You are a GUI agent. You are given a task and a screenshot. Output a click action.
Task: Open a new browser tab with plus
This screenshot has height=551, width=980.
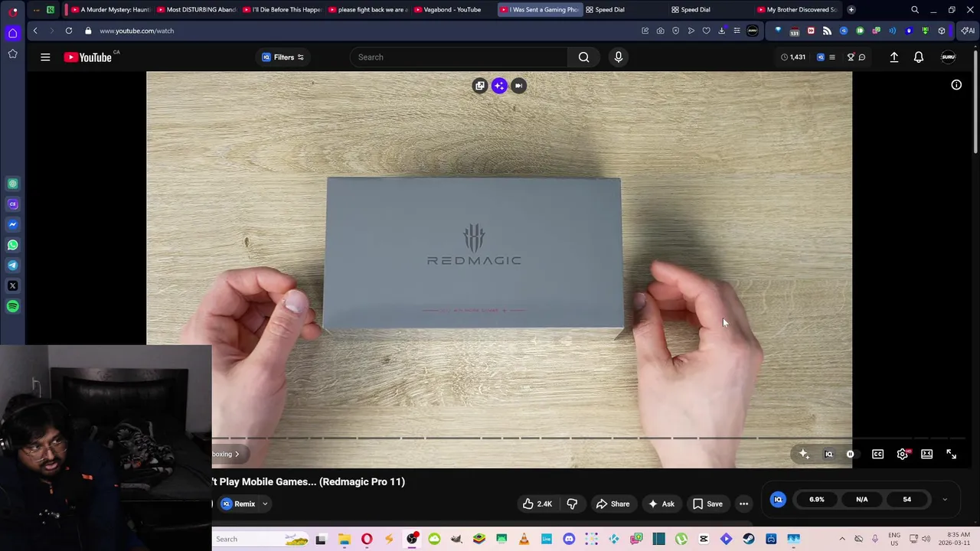coord(851,10)
